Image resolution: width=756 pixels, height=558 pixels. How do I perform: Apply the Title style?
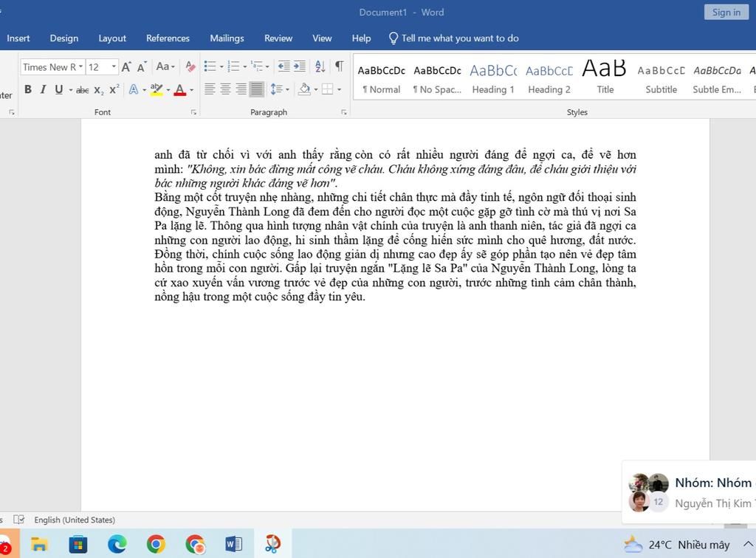click(x=605, y=78)
